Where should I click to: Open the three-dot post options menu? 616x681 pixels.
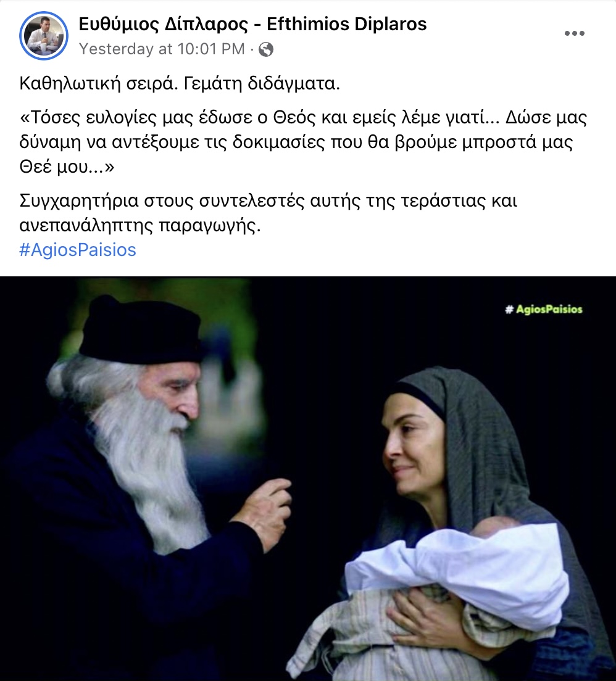pos(574,33)
